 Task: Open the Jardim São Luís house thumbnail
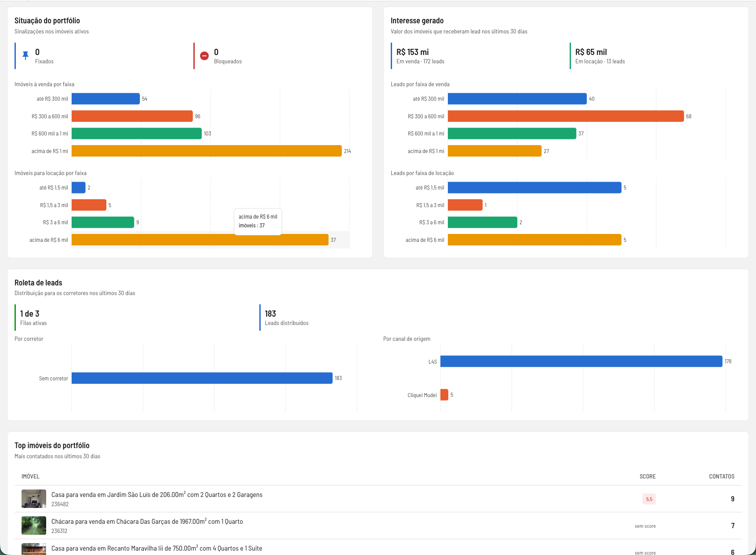34,499
